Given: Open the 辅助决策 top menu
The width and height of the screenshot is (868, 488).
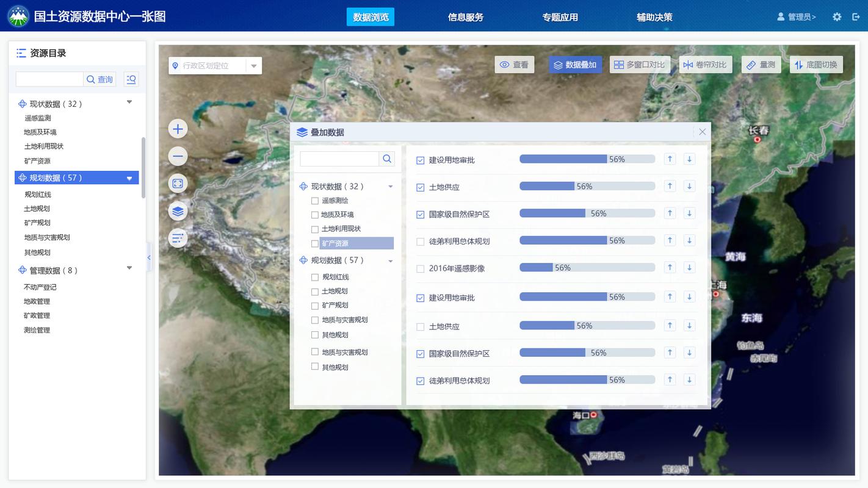Looking at the screenshot, I should click(654, 17).
